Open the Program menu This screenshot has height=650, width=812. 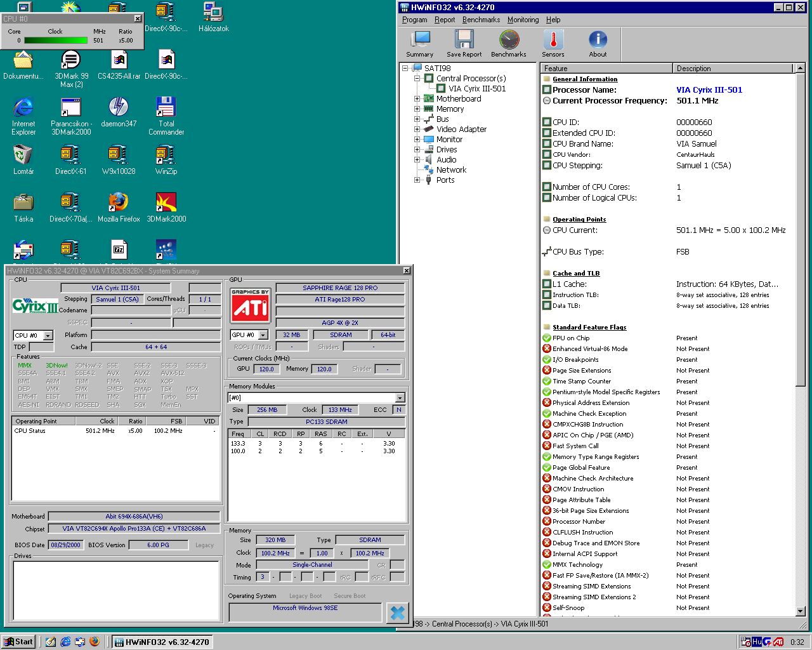(415, 20)
